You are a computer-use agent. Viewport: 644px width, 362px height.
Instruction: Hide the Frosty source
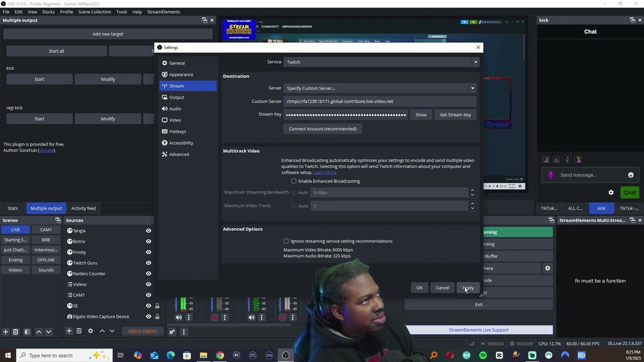coord(148,252)
